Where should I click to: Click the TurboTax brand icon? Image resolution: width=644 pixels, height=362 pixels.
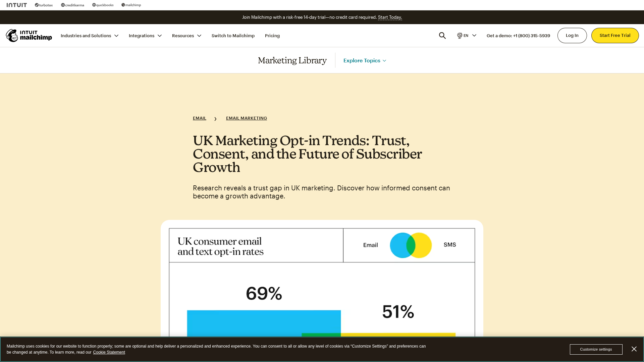tap(44, 5)
